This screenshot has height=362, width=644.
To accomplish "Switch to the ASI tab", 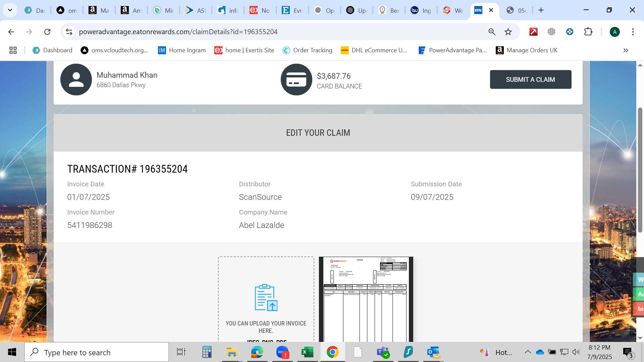I will pos(196,10).
